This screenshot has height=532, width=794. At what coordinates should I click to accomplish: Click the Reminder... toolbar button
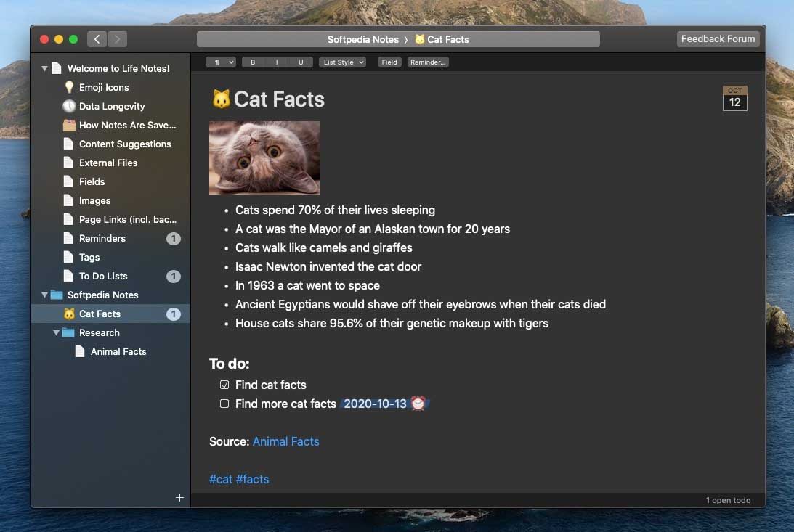click(x=428, y=62)
